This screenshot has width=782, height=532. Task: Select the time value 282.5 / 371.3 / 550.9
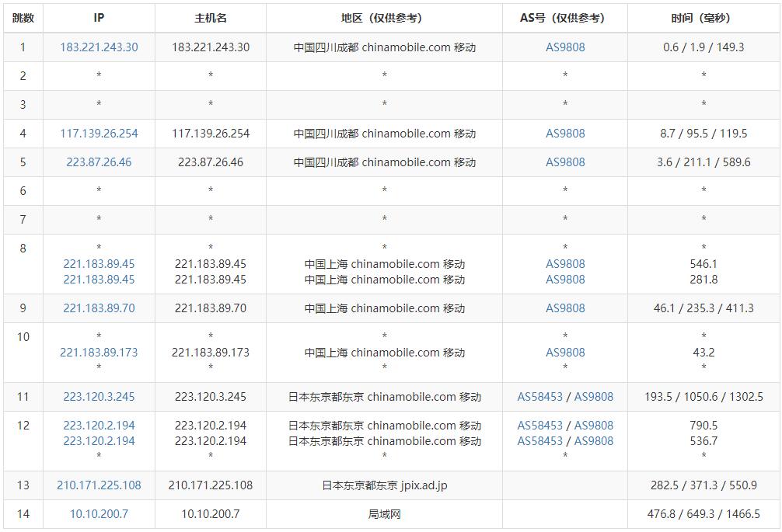(x=703, y=485)
